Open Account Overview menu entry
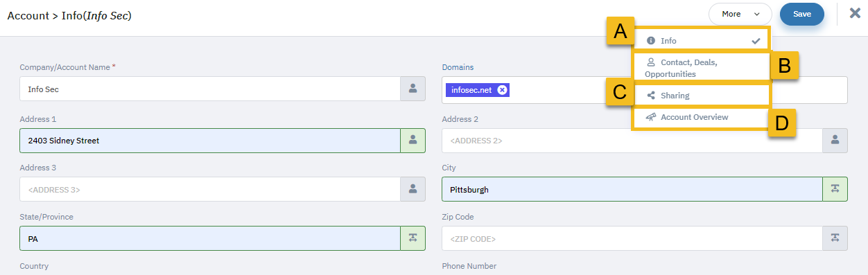 [701, 118]
